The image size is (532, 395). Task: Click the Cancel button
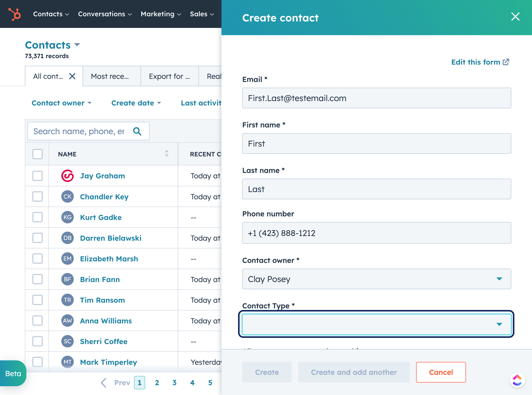click(441, 372)
